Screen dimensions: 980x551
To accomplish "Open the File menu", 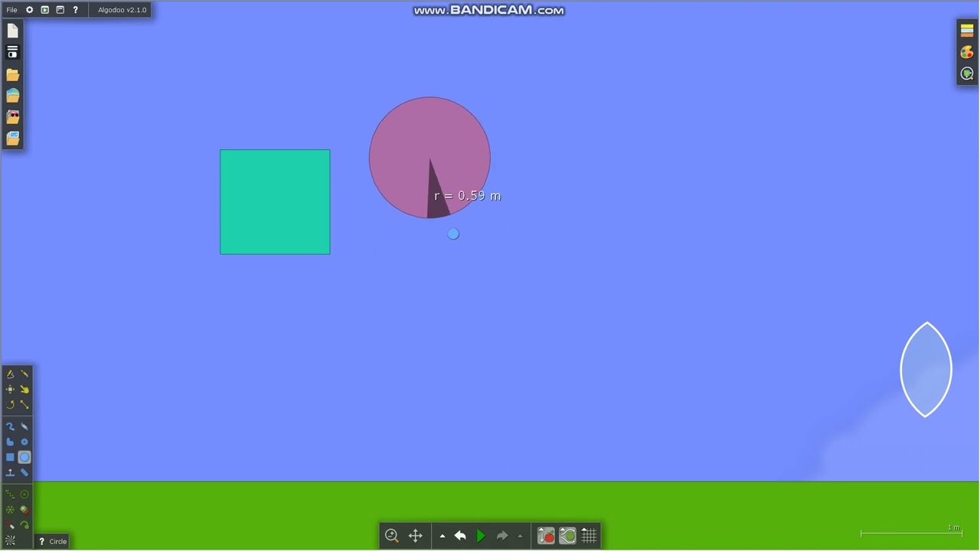I will [11, 10].
